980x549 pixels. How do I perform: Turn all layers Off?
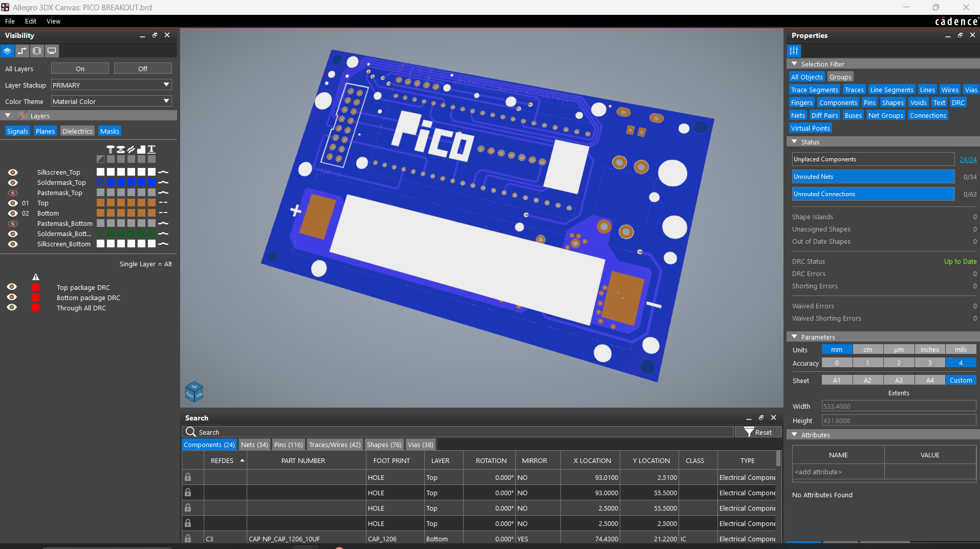tap(143, 69)
